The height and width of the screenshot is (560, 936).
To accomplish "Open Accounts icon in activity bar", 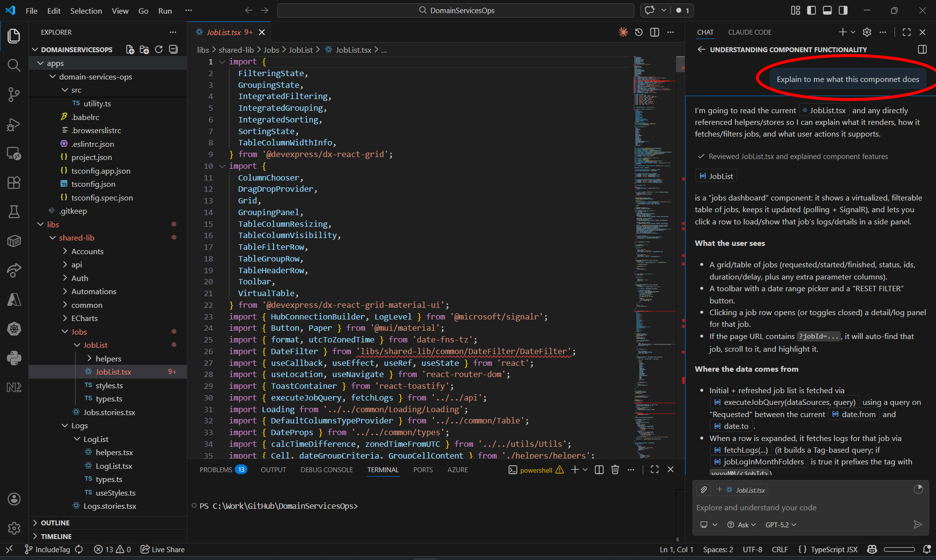I will [14, 499].
